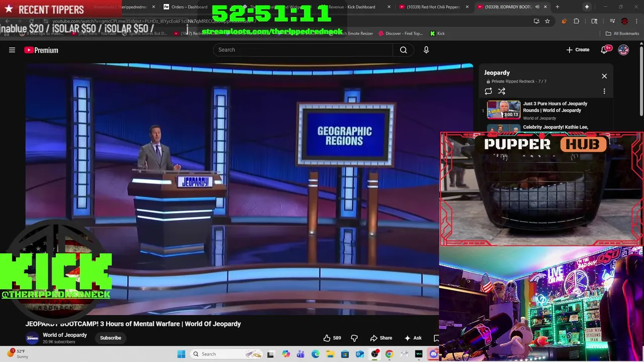The height and width of the screenshot is (362, 644).
Task: Click the Gemini sparkle icon in Chrome title bar
Action: 587,7
